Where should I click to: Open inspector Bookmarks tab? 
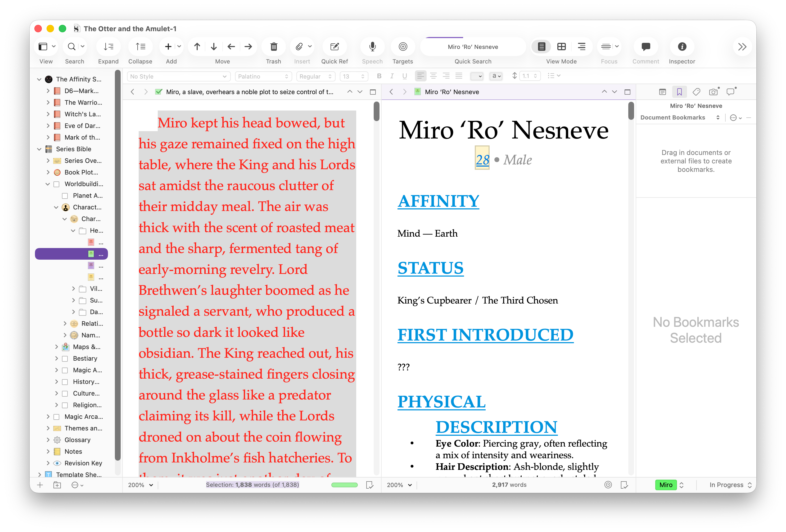(679, 92)
